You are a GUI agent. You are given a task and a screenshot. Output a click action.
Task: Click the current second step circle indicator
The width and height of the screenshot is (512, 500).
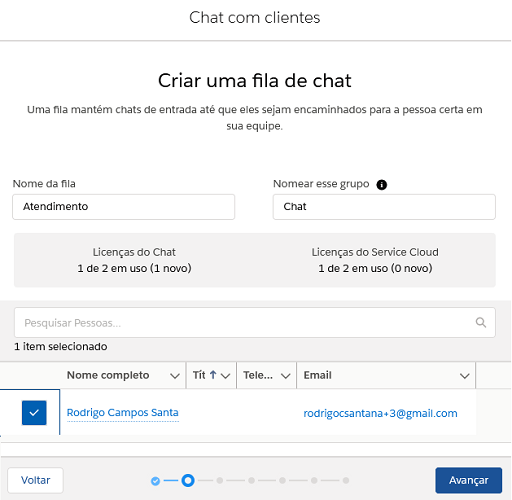point(188,480)
